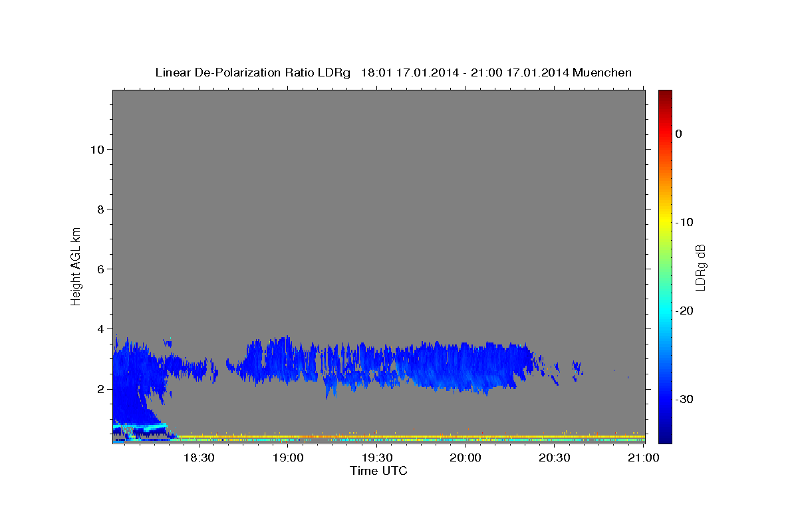This screenshot has width=798, height=532.
Task: Click the colorbar tick label 0
Action: (678, 134)
